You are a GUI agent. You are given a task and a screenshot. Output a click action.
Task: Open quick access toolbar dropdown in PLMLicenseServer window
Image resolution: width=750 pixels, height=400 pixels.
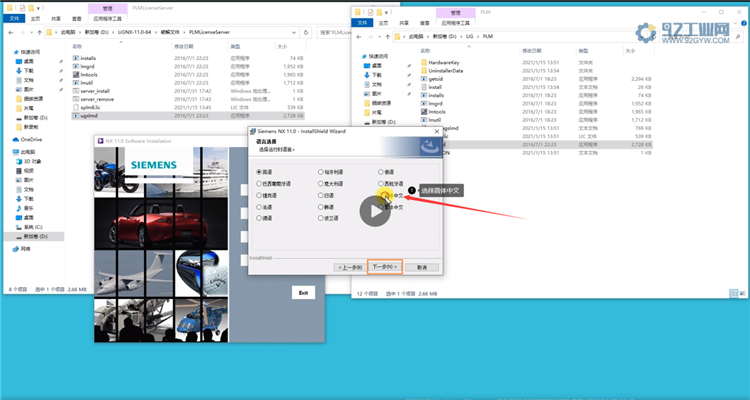click(38, 8)
